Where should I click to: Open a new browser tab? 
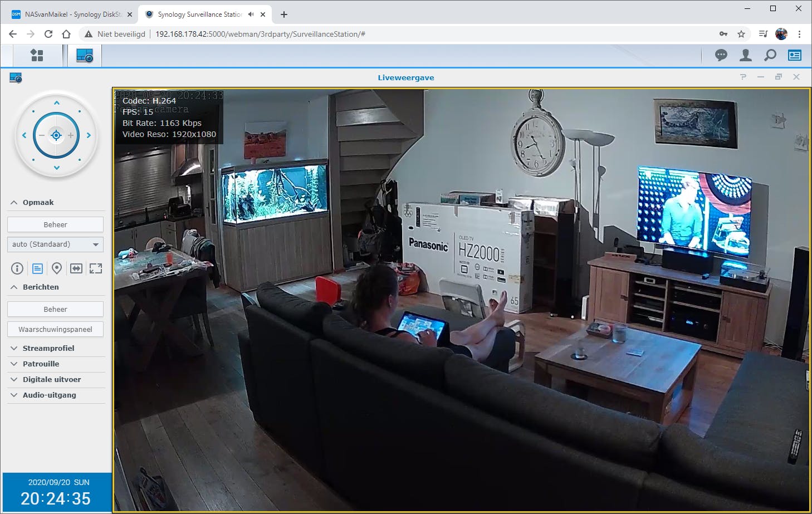coord(284,14)
